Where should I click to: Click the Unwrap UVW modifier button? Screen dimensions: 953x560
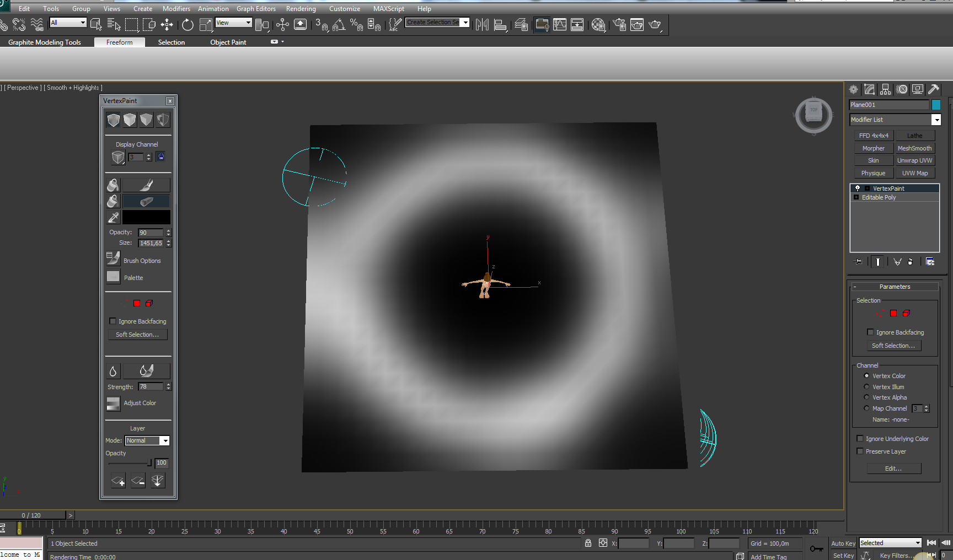(x=914, y=160)
